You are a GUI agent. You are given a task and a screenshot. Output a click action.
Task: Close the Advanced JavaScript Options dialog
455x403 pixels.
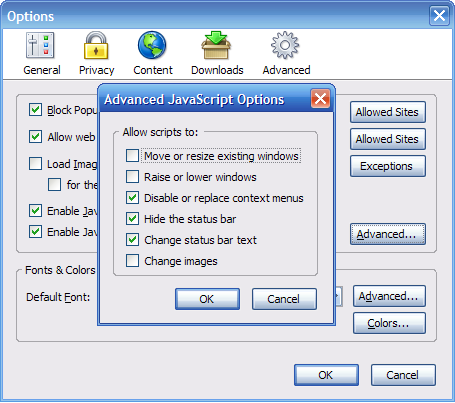coord(320,99)
